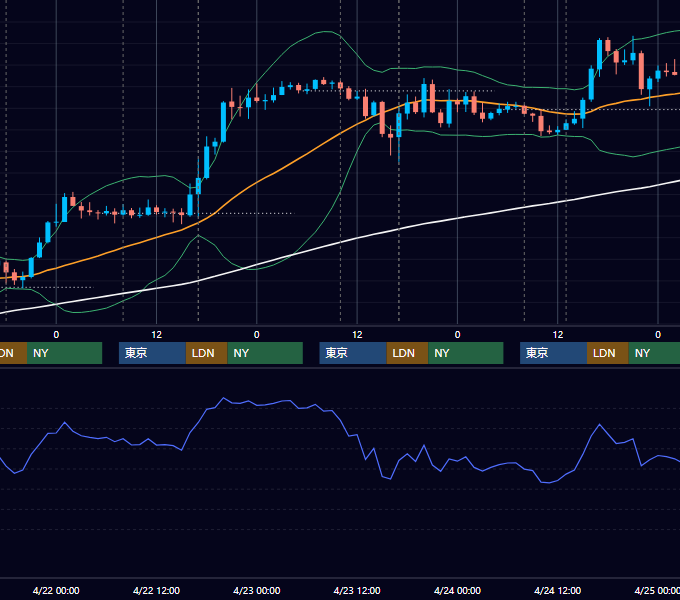This screenshot has width=680, height=600.
Task: Click the leftmost green NY session block
Action: 64,353
